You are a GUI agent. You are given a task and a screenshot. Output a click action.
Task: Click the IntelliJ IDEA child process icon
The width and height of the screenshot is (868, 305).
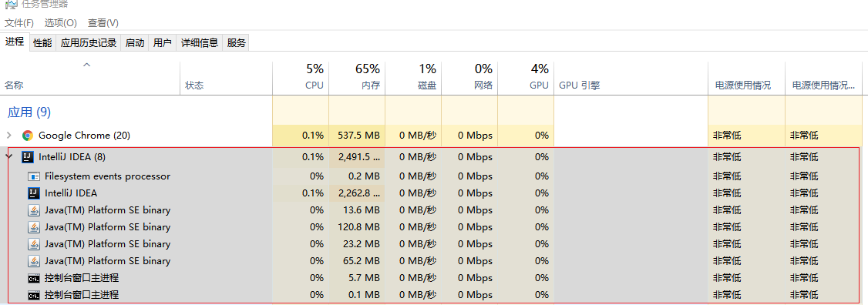coord(35,193)
